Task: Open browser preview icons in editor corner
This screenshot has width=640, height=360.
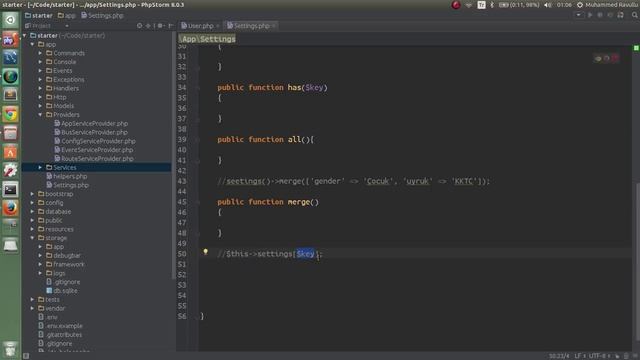Action: 606,58
